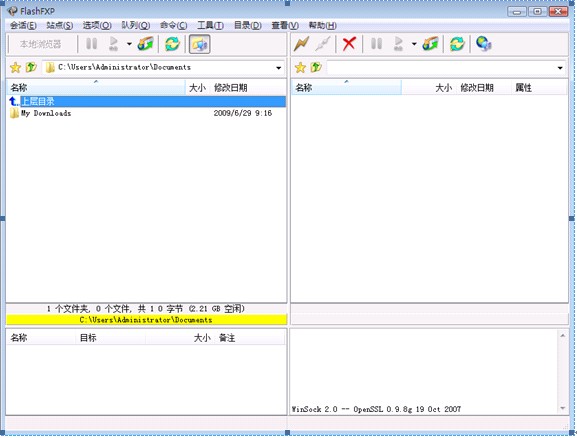Sort remote list by 大小 column
Viewport: 577px width, 438px height.
click(428, 88)
